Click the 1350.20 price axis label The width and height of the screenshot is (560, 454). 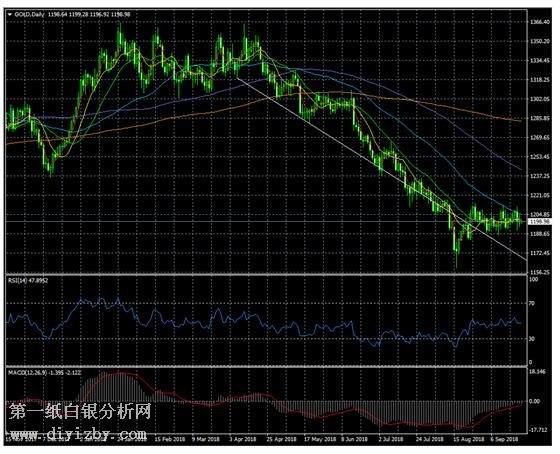coord(540,41)
